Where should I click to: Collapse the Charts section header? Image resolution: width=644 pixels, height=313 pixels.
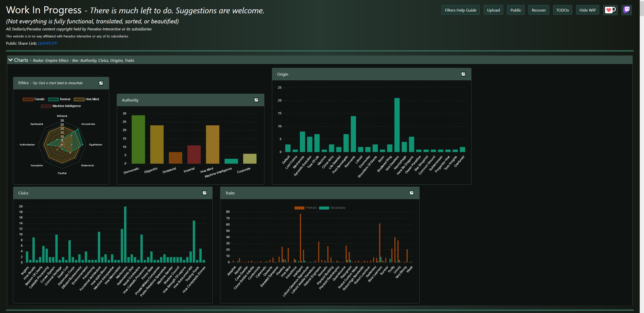coord(10,60)
